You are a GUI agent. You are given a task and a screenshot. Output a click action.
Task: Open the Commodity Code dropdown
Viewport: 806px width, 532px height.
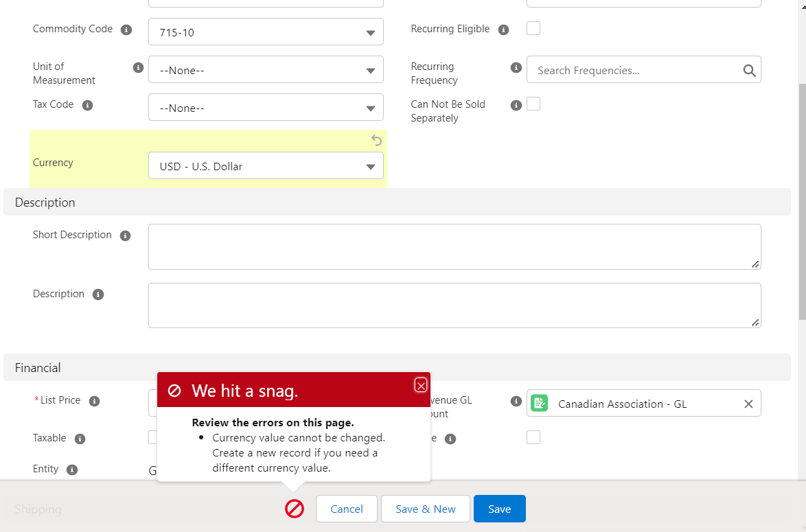266,32
